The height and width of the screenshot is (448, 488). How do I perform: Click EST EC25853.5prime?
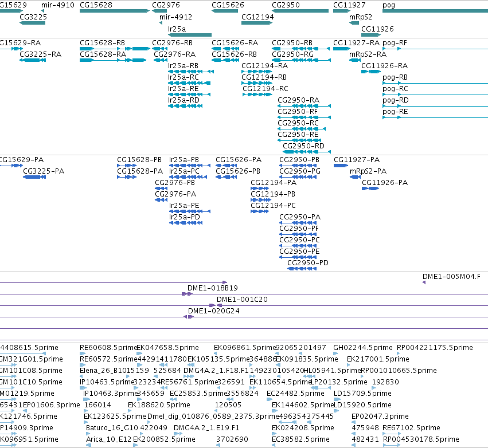[x=198, y=394]
